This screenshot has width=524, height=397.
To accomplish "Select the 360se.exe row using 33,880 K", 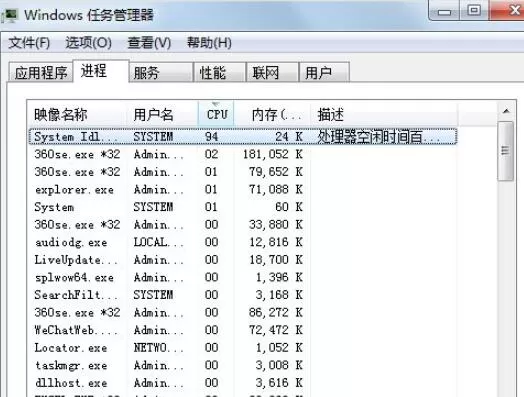I will click(243, 225).
